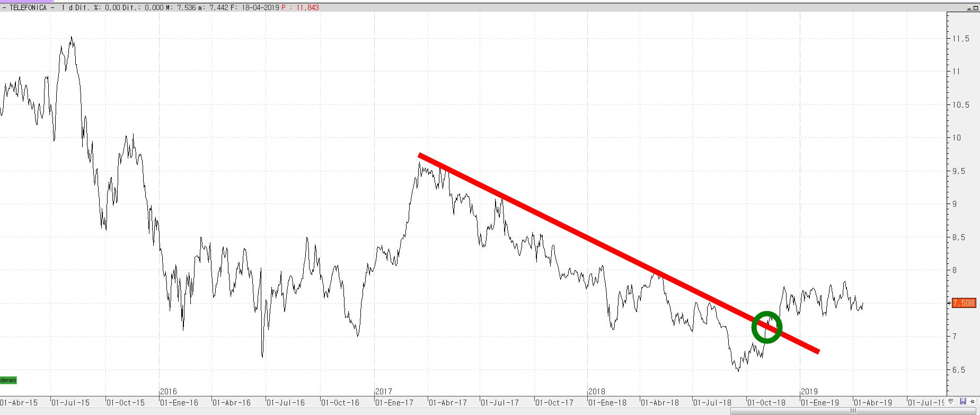980x415 pixels.
Task: Click the 11,5 price level on the price axis
Action: 960,39
